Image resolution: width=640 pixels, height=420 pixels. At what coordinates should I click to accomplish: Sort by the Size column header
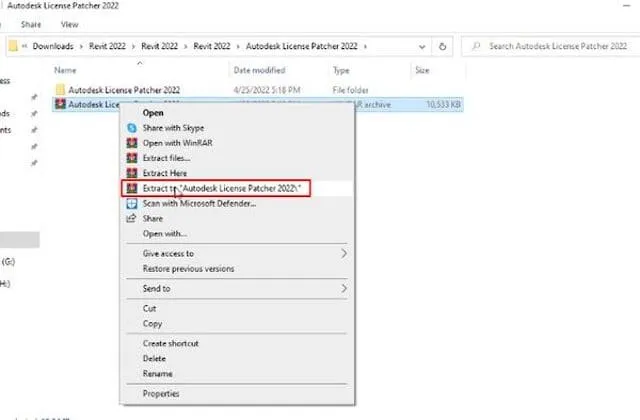coord(422,70)
